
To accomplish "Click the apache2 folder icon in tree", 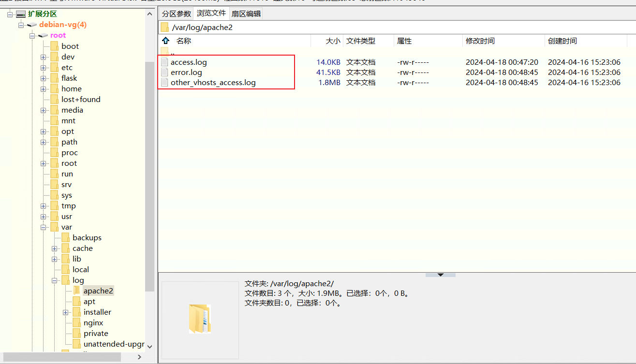I will pyautogui.click(x=76, y=291).
